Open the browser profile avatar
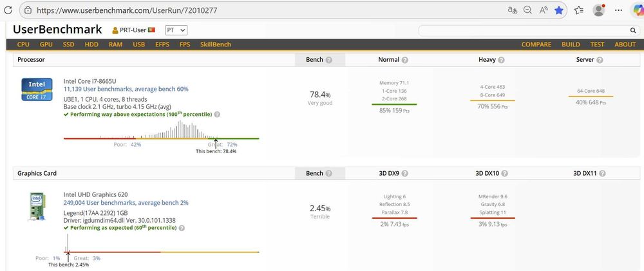Viewport: 644px width, 271px height. coord(599,10)
